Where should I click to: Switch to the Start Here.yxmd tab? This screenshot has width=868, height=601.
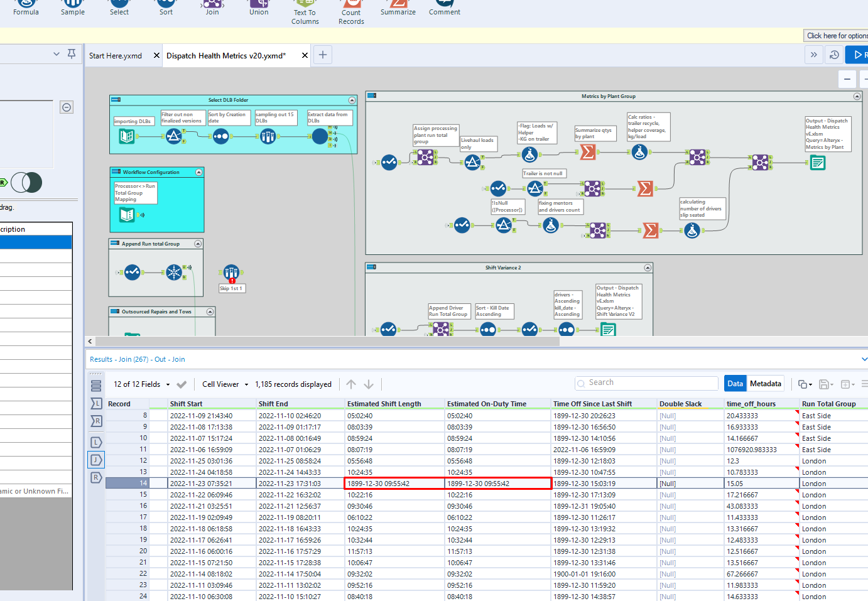[x=116, y=56]
